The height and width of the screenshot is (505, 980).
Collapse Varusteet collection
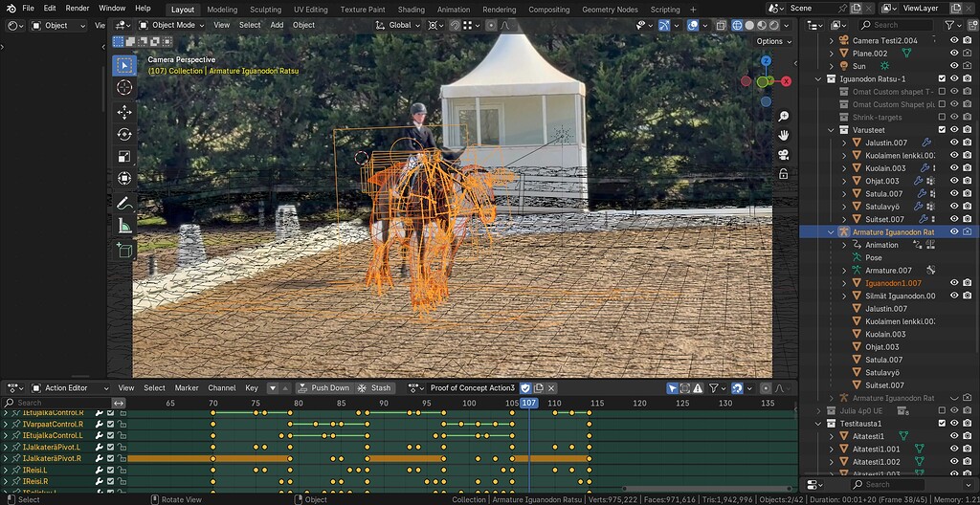832,130
